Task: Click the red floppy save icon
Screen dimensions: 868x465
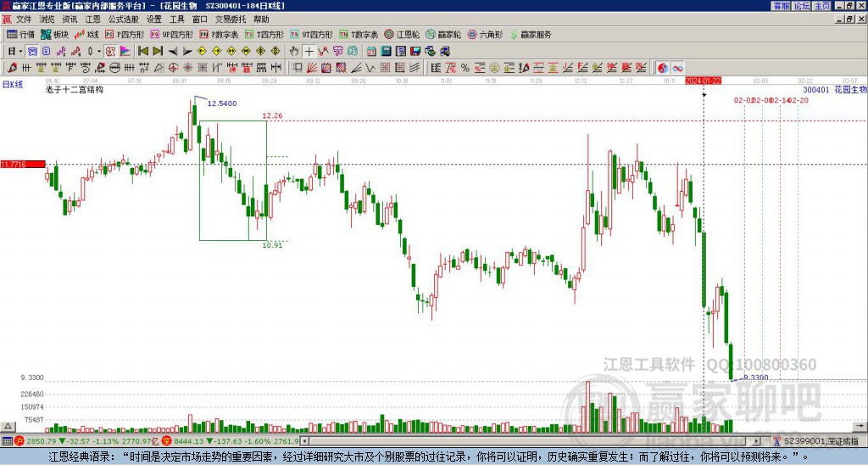Action: [x=415, y=52]
